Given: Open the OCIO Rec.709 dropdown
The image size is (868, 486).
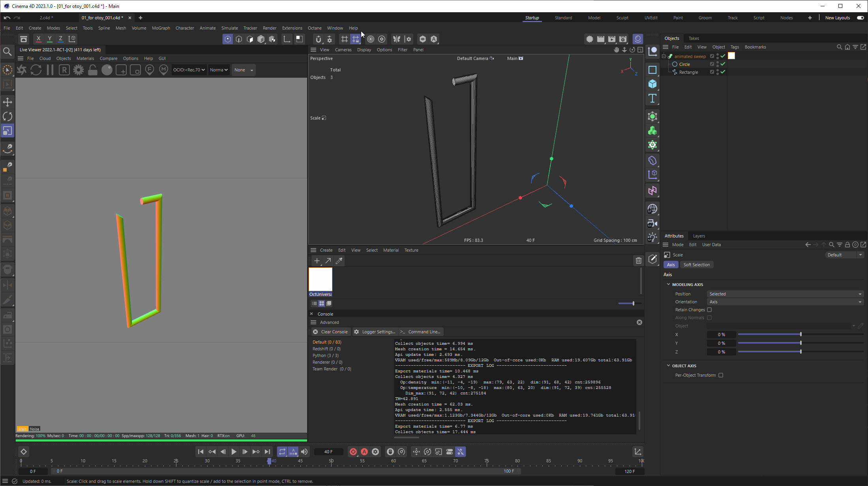Looking at the screenshot, I should click(x=189, y=70).
